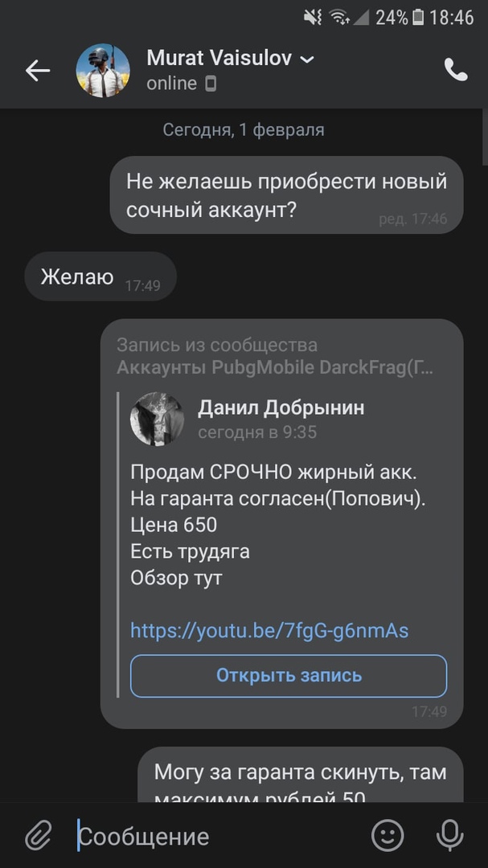Open the emoji smiley picker
The image size is (488, 868).
[x=388, y=836]
